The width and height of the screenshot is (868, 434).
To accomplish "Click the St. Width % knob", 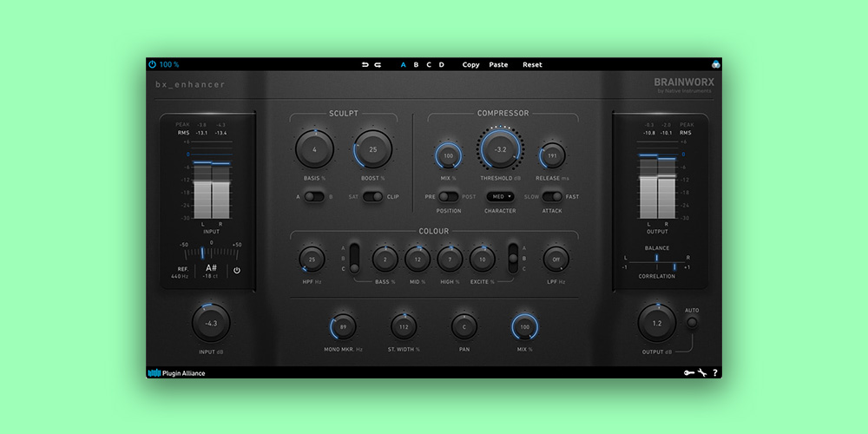I will 404,326.
